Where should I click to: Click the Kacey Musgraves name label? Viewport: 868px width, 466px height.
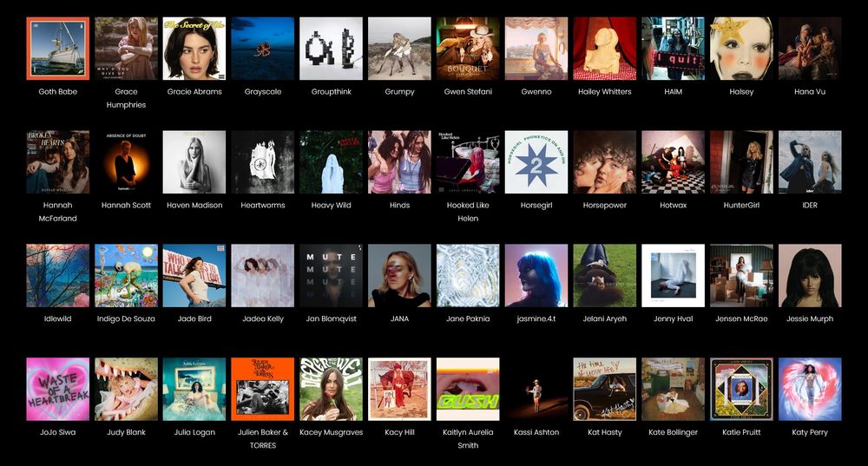pyautogui.click(x=331, y=431)
